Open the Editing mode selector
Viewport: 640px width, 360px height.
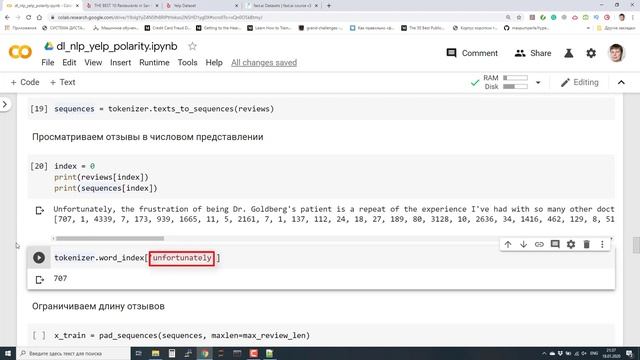click(x=580, y=82)
